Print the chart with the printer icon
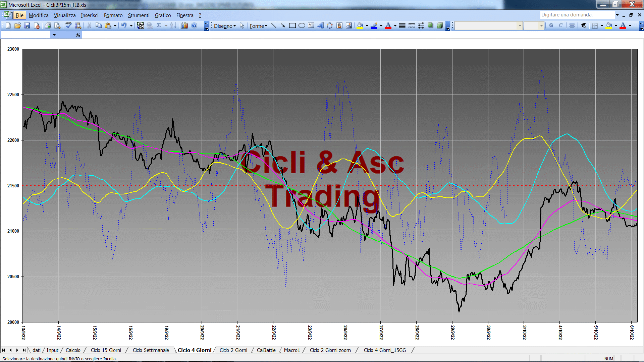The image size is (644, 362). coord(48,25)
